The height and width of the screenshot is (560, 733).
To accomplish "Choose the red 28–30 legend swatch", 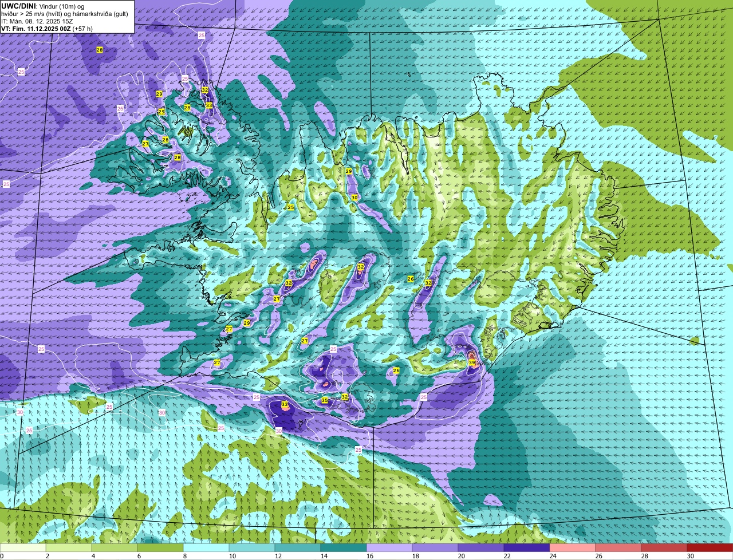I will (x=664, y=548).
